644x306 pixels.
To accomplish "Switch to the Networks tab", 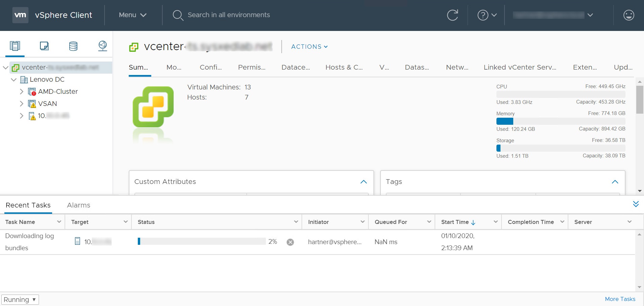I will click(x=457, y=67).
